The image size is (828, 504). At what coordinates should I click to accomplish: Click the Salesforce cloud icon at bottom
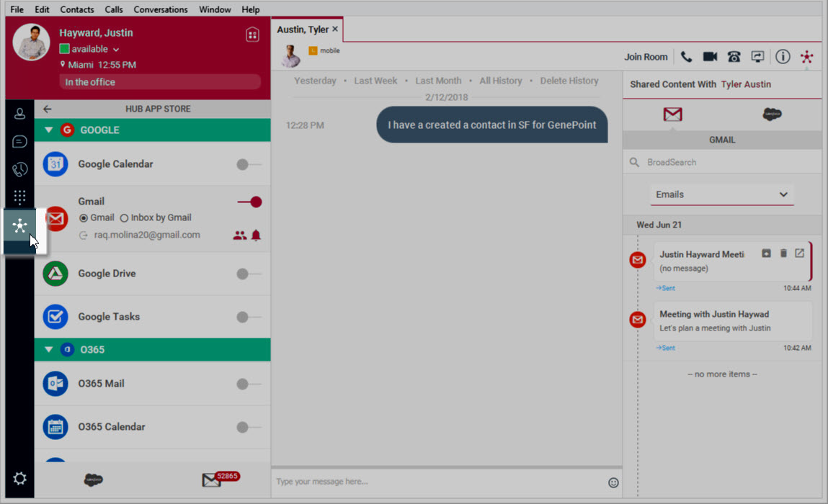pos(94,480)
